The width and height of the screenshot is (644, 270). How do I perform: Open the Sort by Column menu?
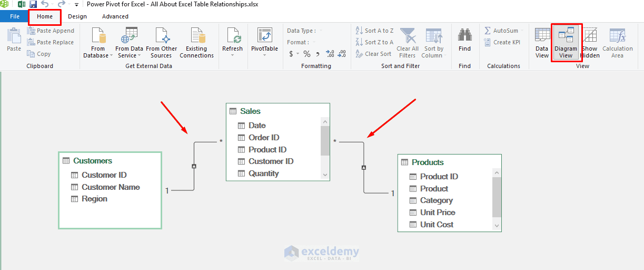coord(433,43)
